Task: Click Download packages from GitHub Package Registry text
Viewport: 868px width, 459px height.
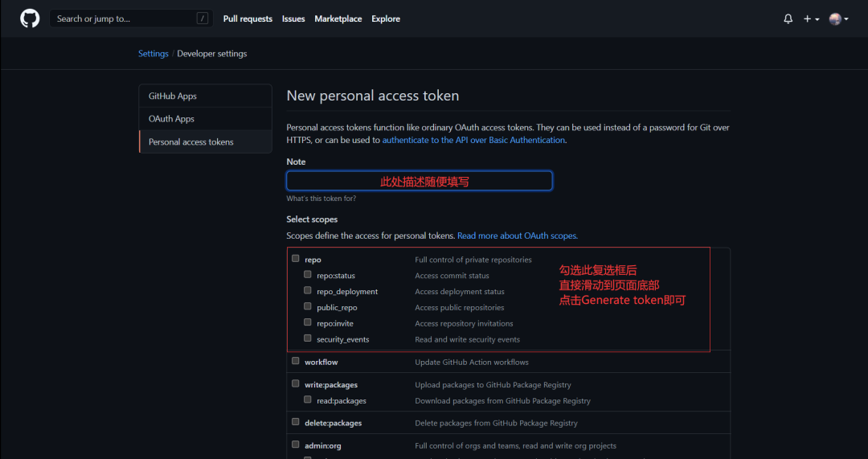Action: (502, 401)
